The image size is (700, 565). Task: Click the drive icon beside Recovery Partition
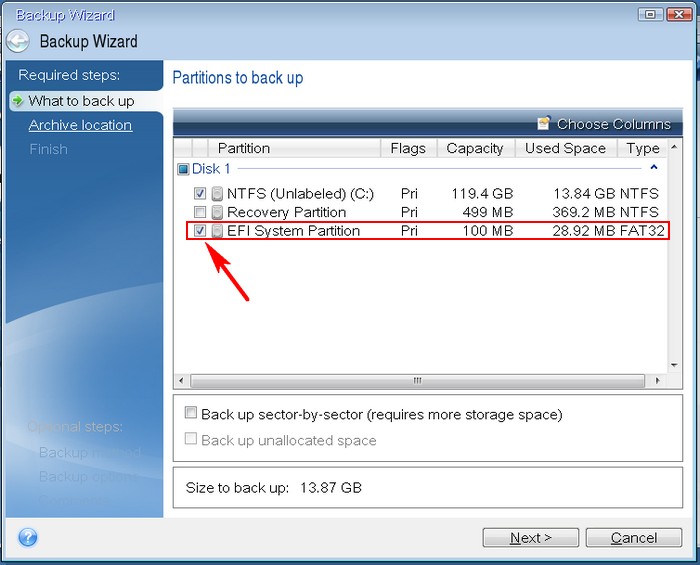(x=217, y=212)
